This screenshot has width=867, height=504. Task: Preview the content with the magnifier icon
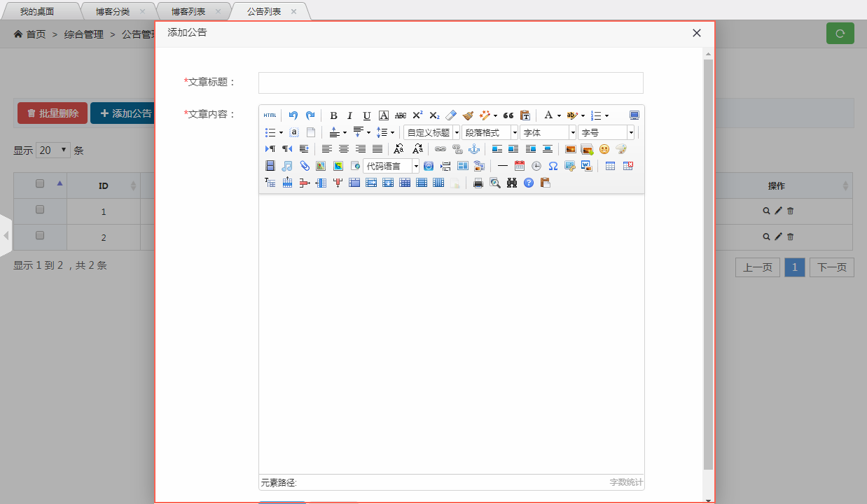pos(495,183)
